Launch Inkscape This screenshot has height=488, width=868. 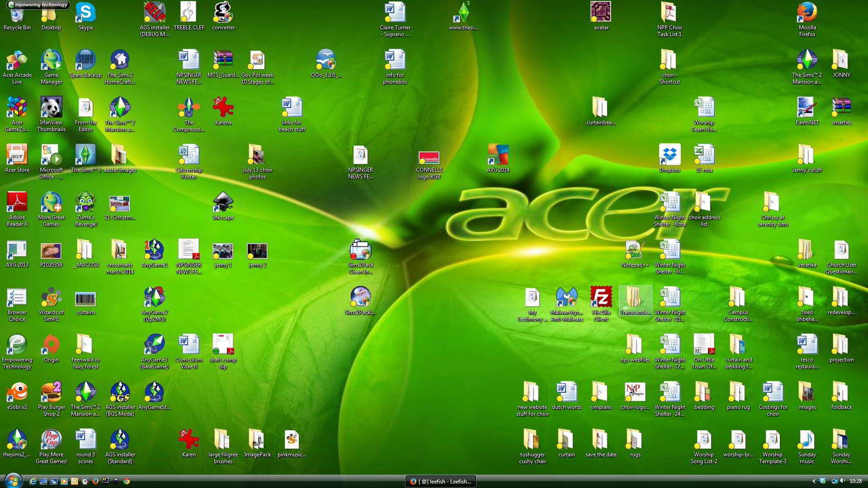(223, 206)
